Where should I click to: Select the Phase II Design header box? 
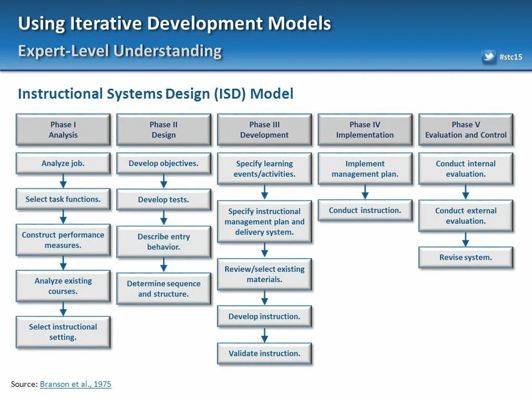tap(163, 130)
